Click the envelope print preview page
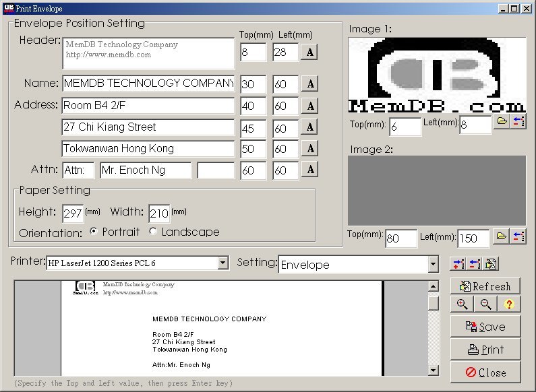The width and height of the screenshot is (536, 392). pyautogui.click(x=222, y=328)
